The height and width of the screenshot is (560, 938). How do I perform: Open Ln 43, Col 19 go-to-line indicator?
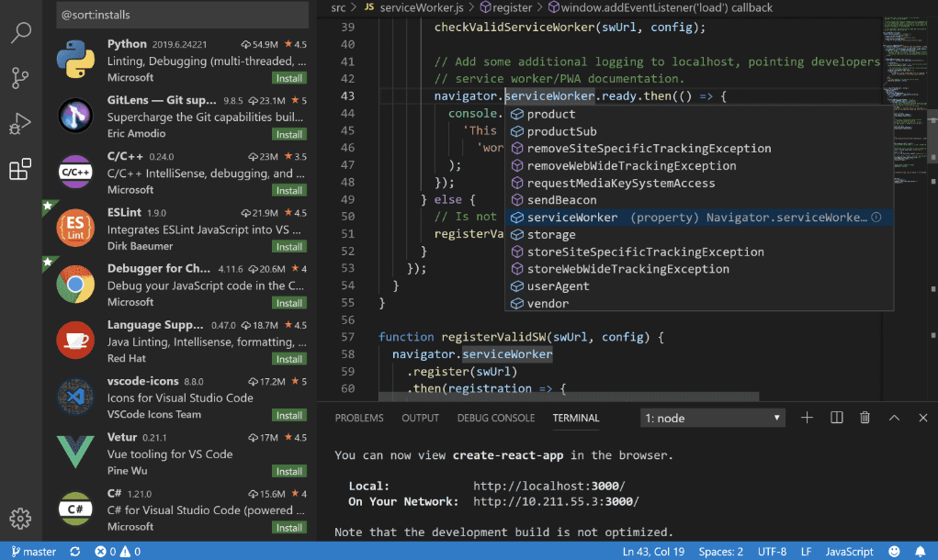pyautogui.click(x=653, y=552)
